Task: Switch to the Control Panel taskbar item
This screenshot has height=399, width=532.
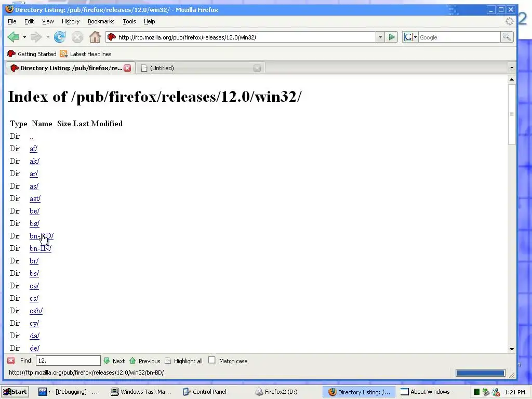Action: point(205,392)
